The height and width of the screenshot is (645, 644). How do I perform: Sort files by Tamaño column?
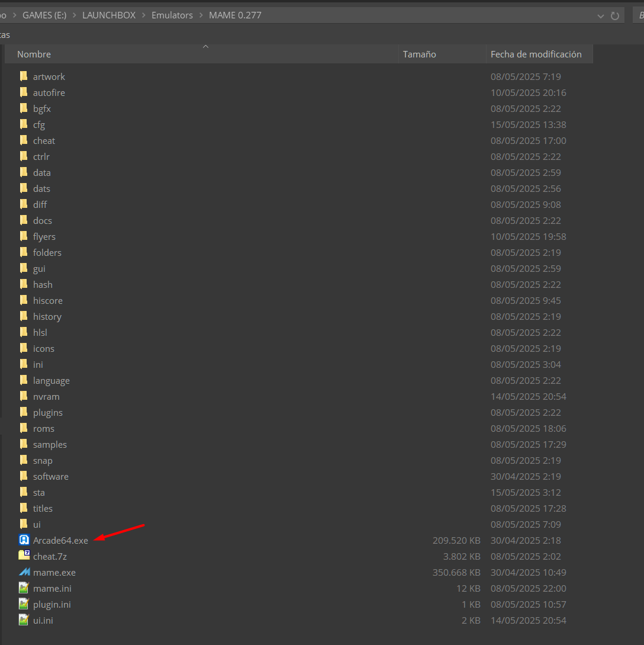pos(442,54)
